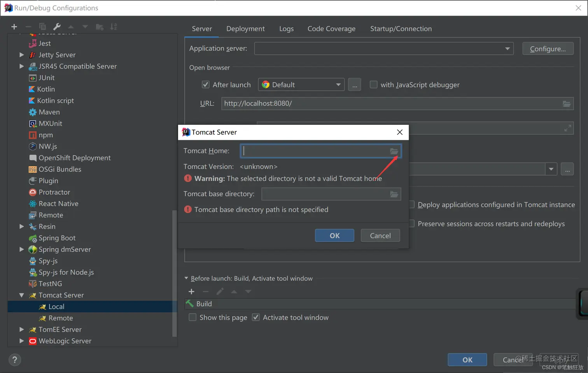Open JRE dropdown arrow behind dialog
Screen dimensions: 588x373
[x=551, y=169]
